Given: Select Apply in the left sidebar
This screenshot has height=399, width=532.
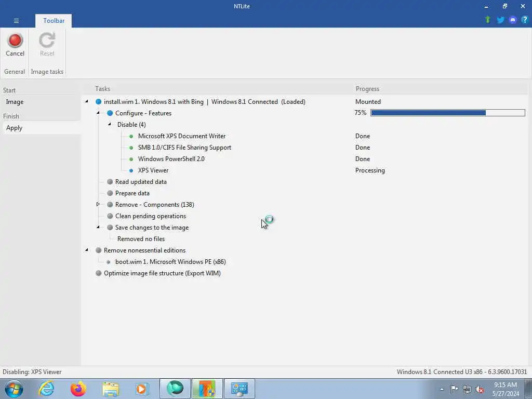Looking at the screenshot, I should point(14,128).
